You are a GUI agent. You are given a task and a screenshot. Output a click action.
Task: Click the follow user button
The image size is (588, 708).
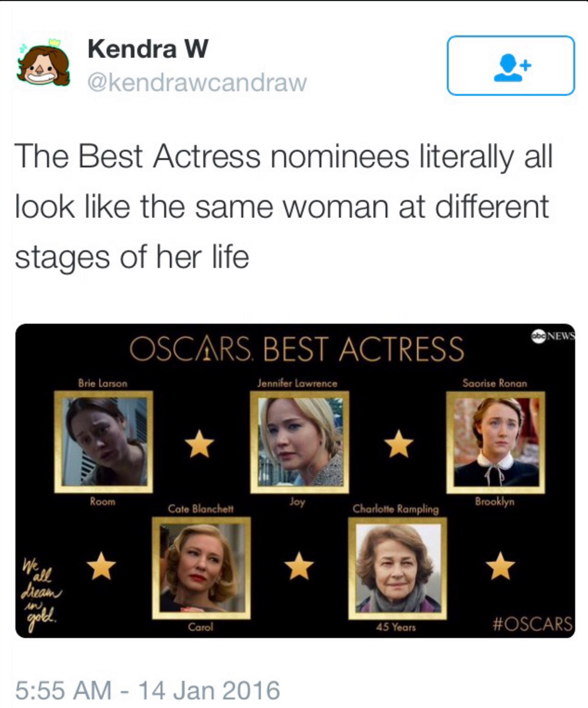pyautogui.click(x=511, y=65)
